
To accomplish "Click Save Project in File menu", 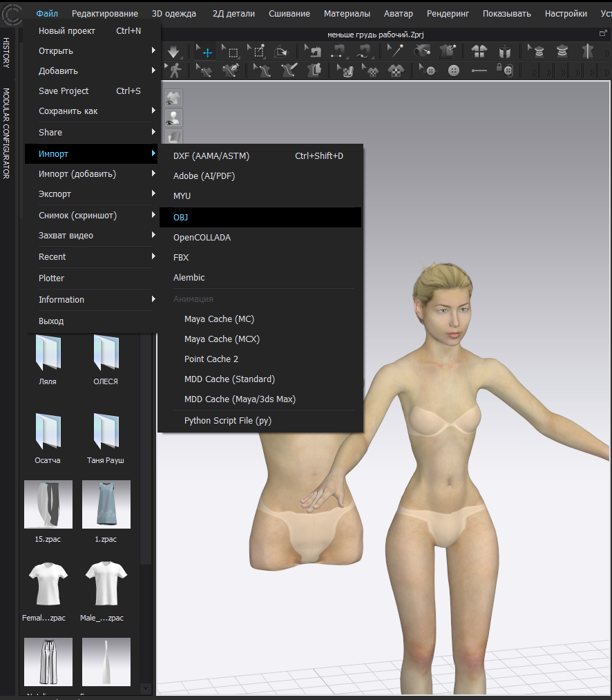I will point(64,91).
